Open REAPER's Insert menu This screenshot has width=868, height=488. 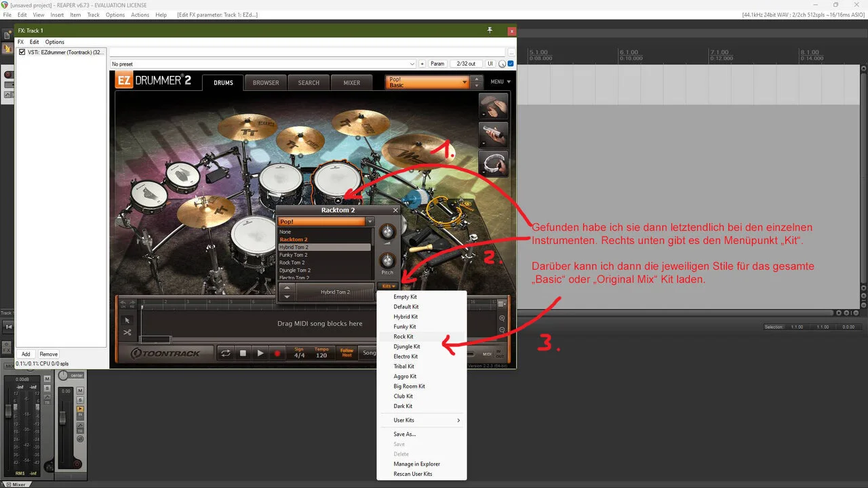point(57,15)
